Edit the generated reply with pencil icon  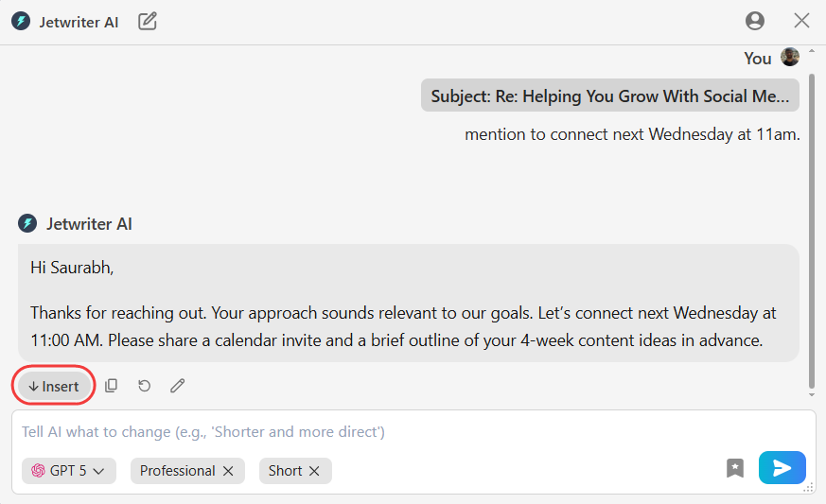tap(178, 386)
